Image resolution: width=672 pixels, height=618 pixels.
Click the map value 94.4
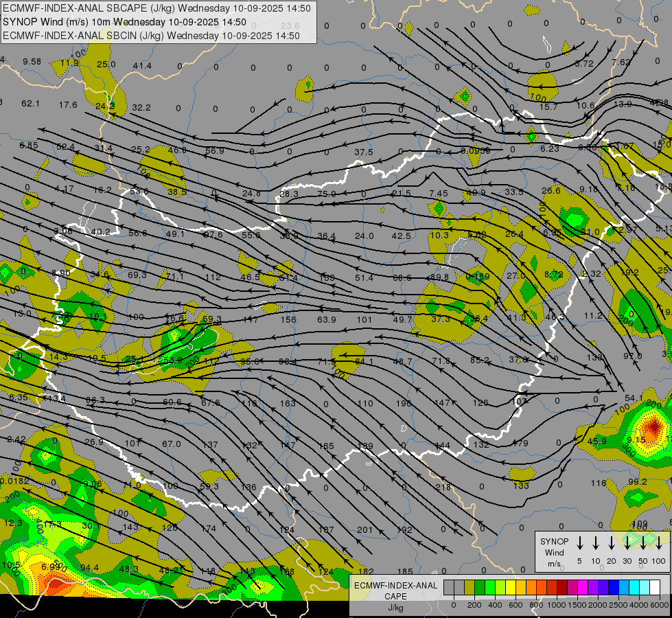click(89, 568)
